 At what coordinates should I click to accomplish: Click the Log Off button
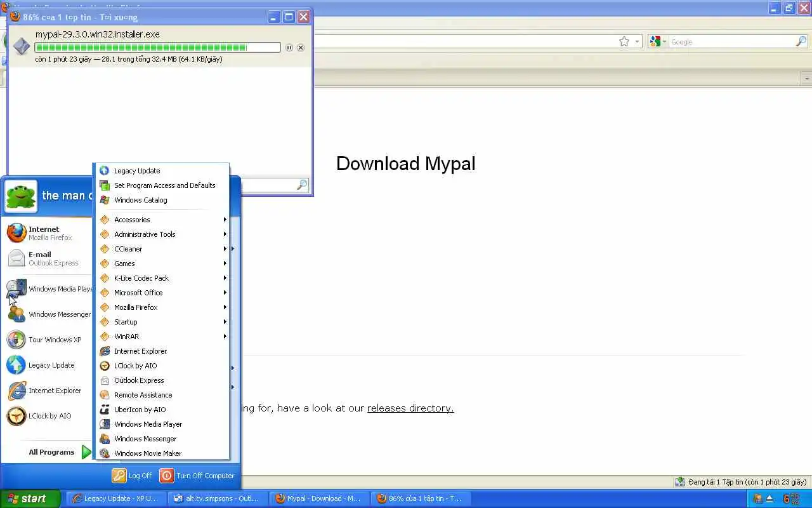[x=132, y=476]
